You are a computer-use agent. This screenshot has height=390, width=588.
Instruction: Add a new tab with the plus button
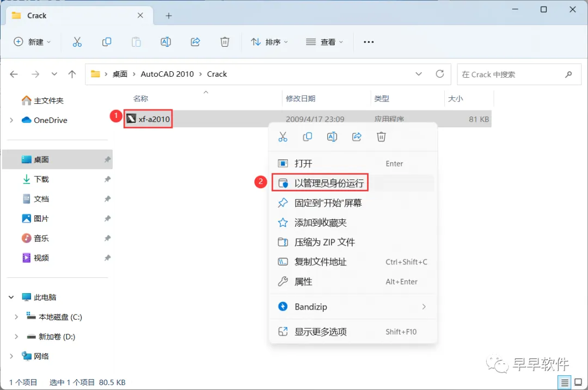click(169, 16)
